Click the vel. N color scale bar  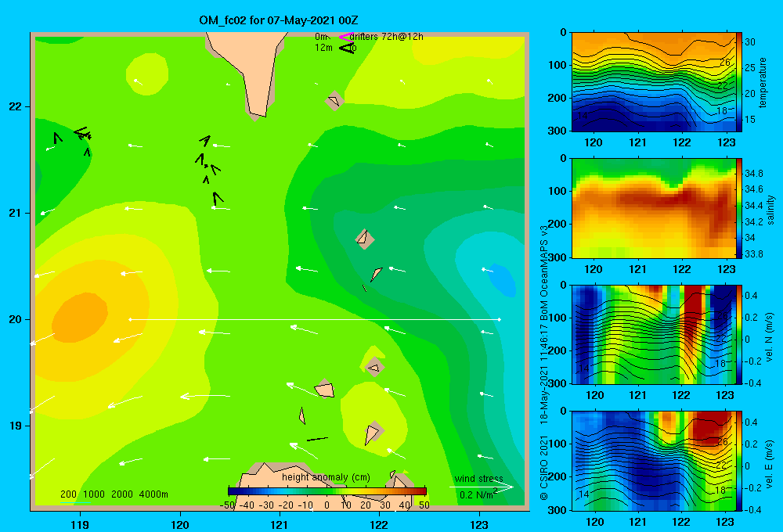click(x=739, y=335)
